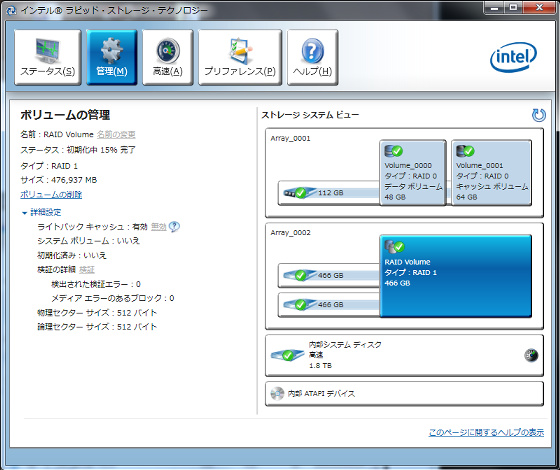Open このページに関するヘルプの表示 help link

coord(486,432)
